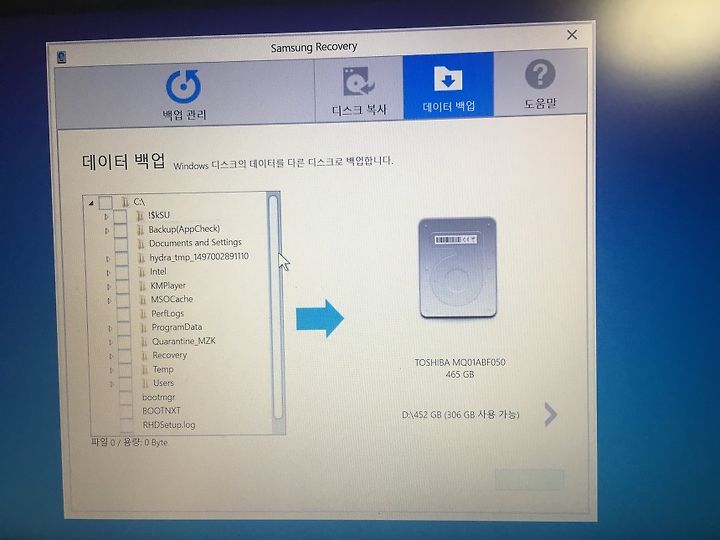Viewport: 720px width, 540px height.
Task: Click the !$kSU folder icon
Action: tap(140, 215)
